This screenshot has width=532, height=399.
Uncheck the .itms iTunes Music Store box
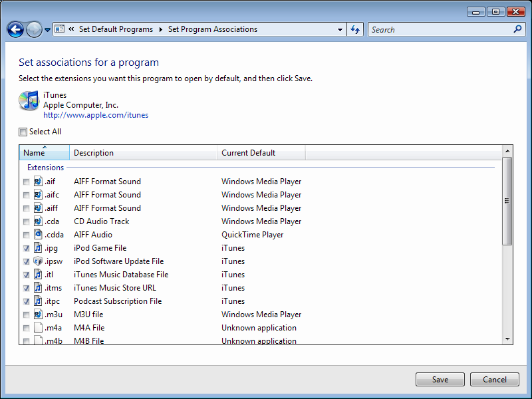click(x=26, y=288)
